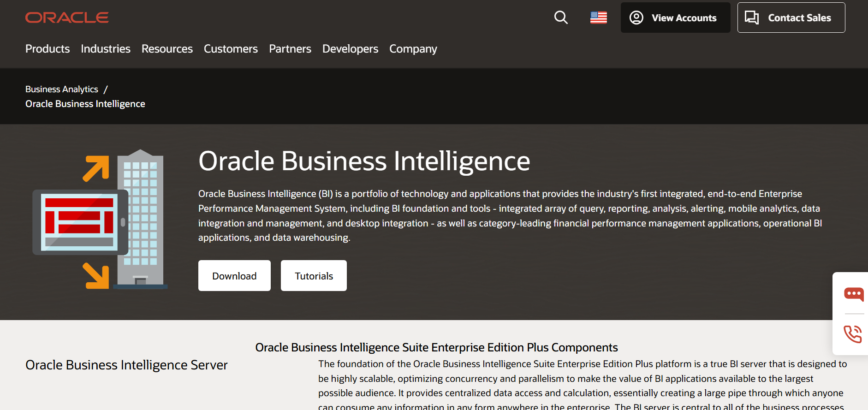Open the Company menu
Viewport: 868px width, 410px height.
click(413, 48)
